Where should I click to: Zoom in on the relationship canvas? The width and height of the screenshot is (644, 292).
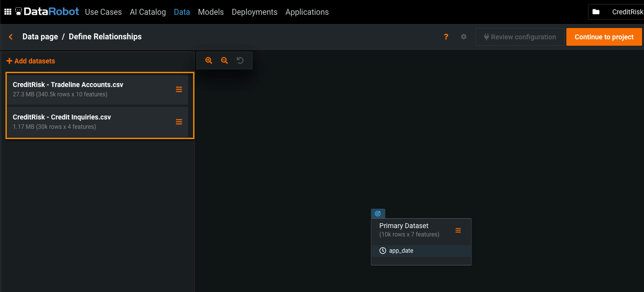tap(209, 60)
